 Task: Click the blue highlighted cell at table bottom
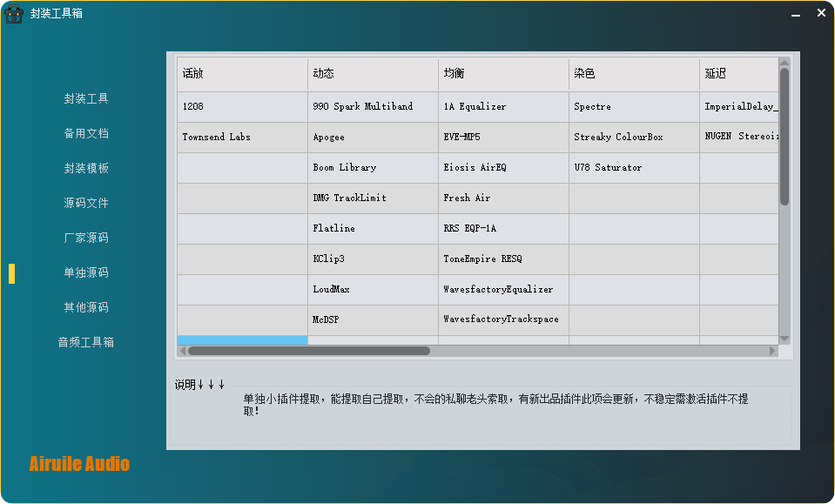[x=242, y=340]
